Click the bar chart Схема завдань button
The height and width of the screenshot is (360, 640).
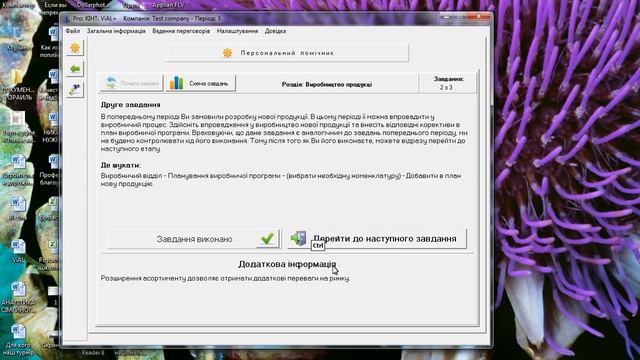coord(201,83)
